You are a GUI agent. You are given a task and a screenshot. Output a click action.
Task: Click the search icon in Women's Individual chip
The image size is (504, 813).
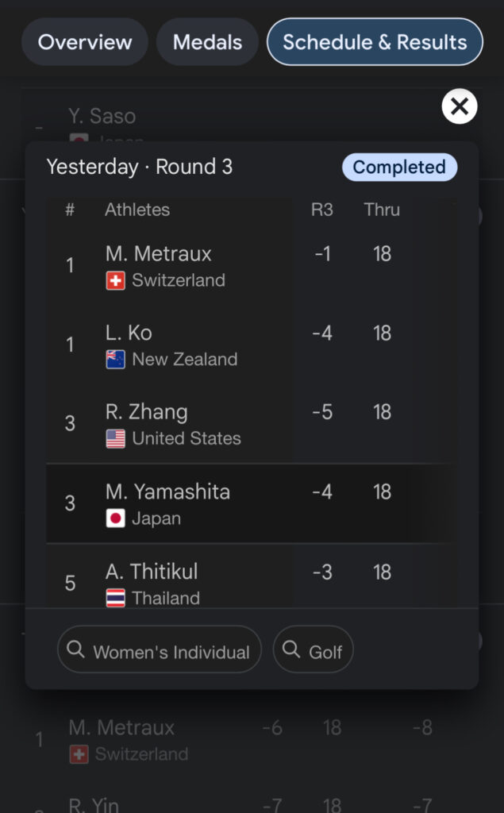pyautogui.click(x=76, y=650)
